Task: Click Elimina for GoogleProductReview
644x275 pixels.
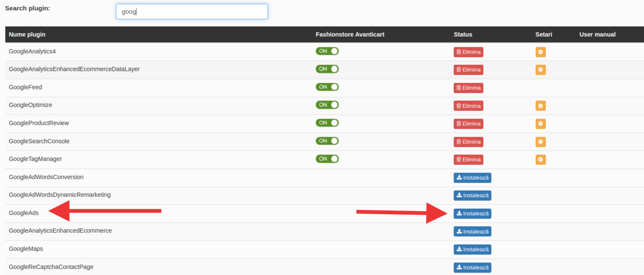Action: pos(468,124)
